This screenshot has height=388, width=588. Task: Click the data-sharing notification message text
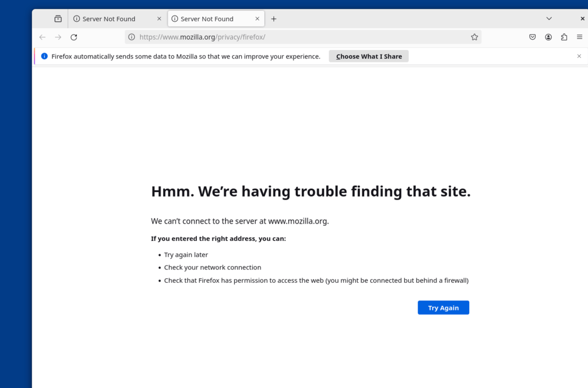coord(185,56)
